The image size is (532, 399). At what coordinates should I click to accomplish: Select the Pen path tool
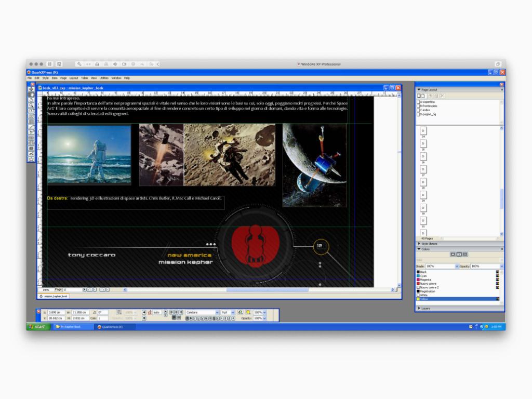pos(31,132)
